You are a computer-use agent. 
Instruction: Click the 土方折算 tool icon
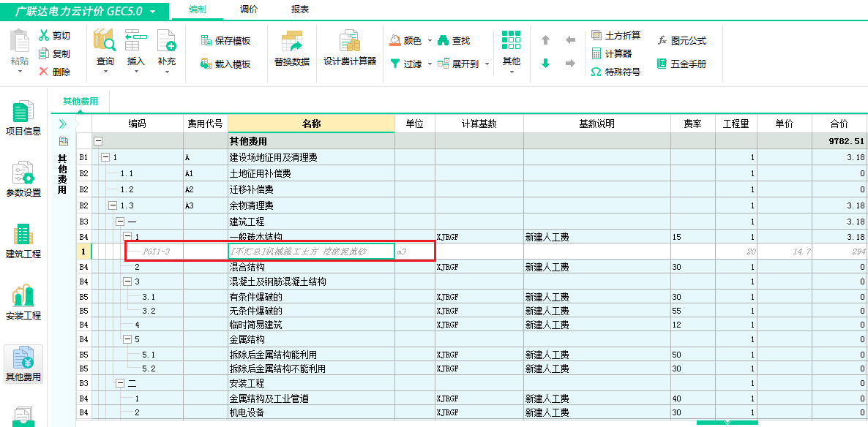click(596, 35)
